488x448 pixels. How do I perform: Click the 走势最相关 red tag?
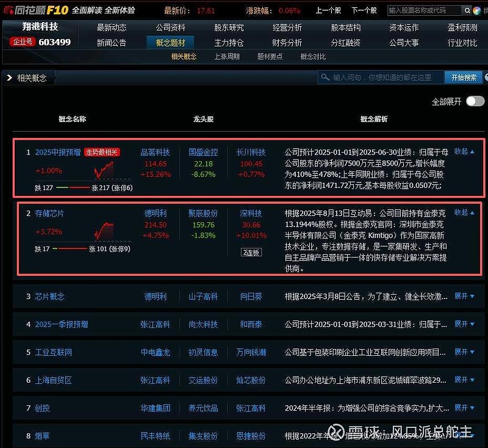(102, 152)
